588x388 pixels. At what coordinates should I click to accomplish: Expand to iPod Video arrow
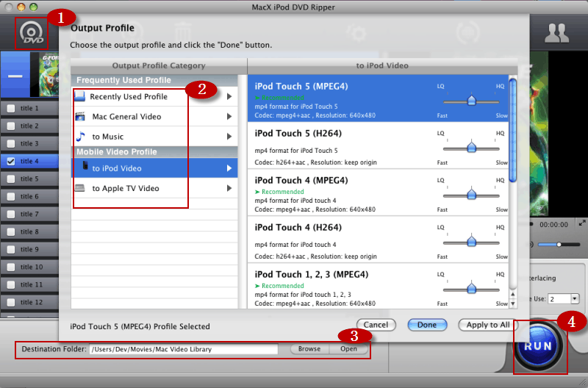click(x=229, y=168)
